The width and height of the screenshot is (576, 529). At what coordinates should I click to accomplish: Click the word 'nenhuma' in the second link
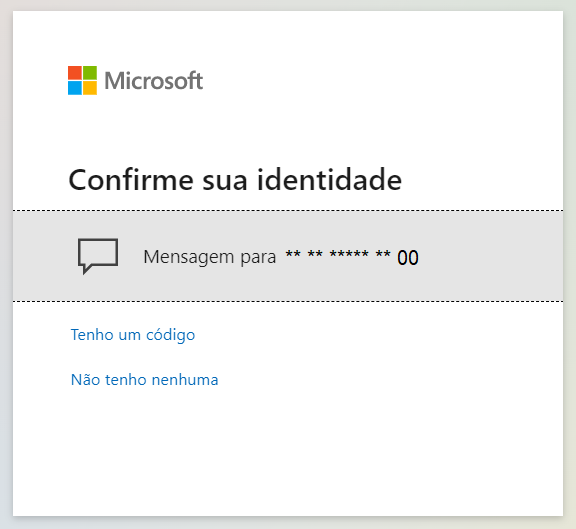click(185, 380)
